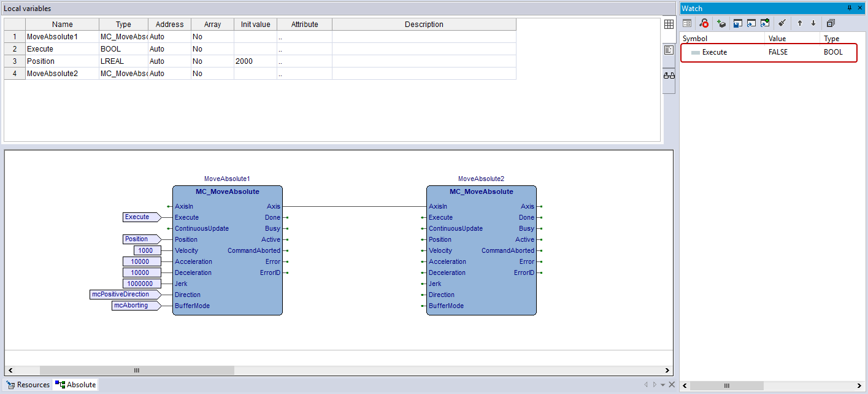The width and height of the screenshot is (868, 394).
Task: Click the stop-forcing icon in Watch toolbar
Action: (x=704, y=23)
